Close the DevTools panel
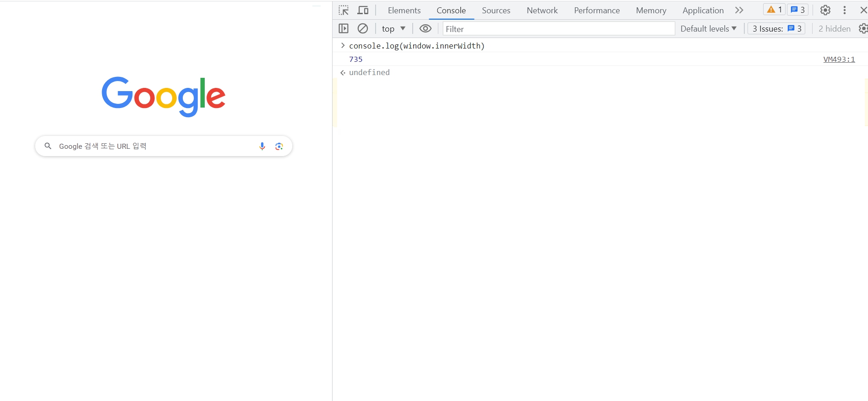The height and width of the screenshot is (401, 868). coord(863,10)
